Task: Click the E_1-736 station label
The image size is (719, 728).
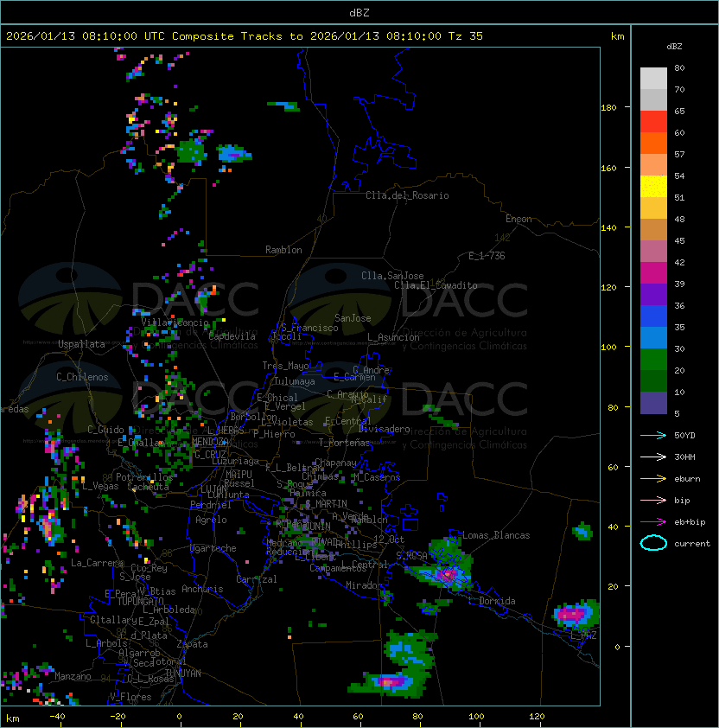Action: pyautogui.click(x=487, y=256)
